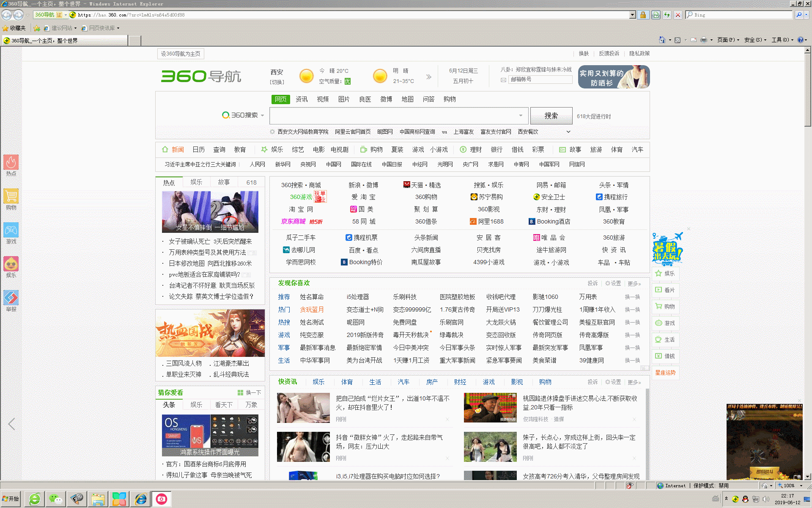Viewport: 812px width, 508px height.
Task: Click the 看片 shortcut in right sidebar
Action: [x=665, y=290]
